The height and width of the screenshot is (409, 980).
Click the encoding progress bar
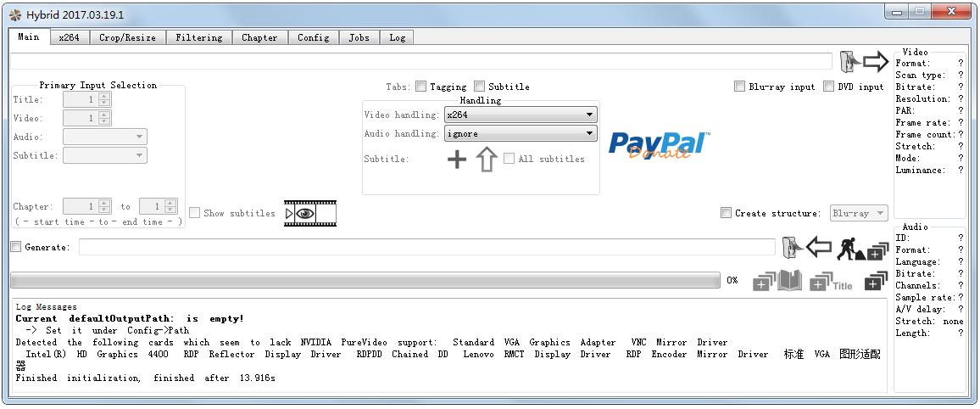click(365, 280)
